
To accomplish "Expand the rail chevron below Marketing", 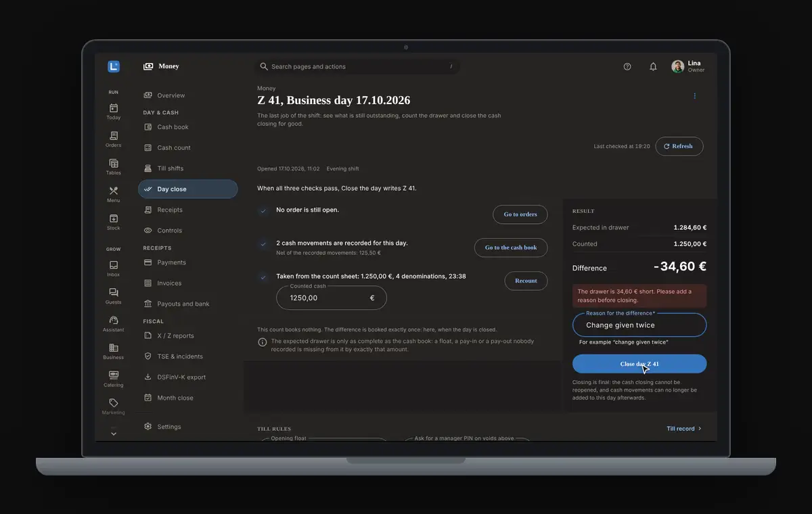I will point(114,434).
